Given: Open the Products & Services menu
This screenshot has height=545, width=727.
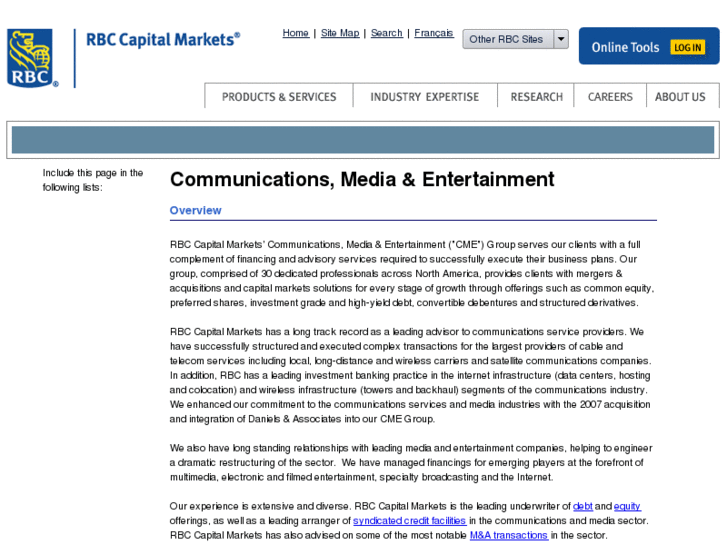Looking at the screenshot, I should point(279,96).
